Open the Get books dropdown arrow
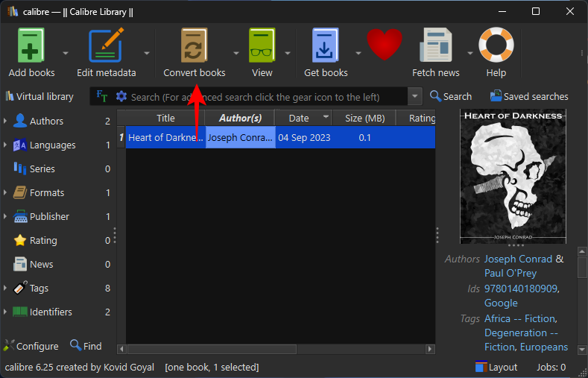 358,53
